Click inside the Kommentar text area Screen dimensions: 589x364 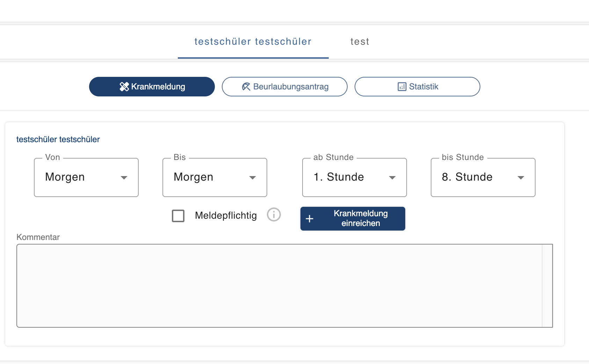click(x=279, y=285)
